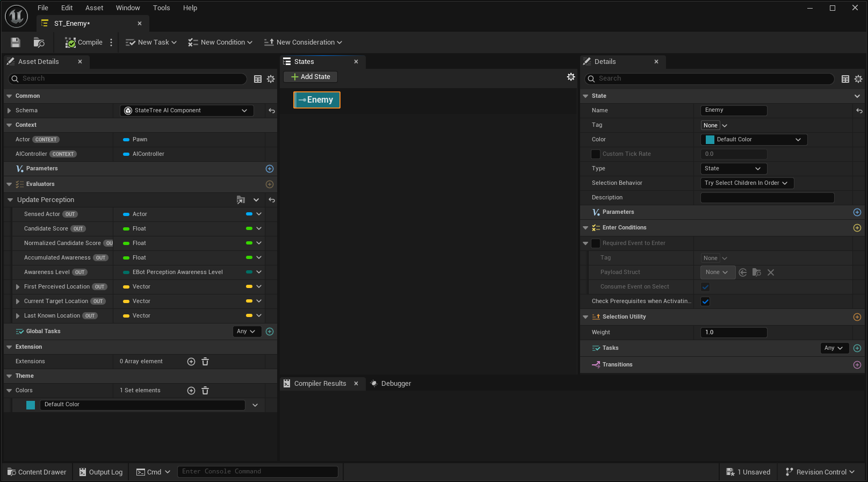This screenshot has height=482, width=868.
Task: Switch to the Debugger tab
Action: pyautogui.click(x=391, y=384)
